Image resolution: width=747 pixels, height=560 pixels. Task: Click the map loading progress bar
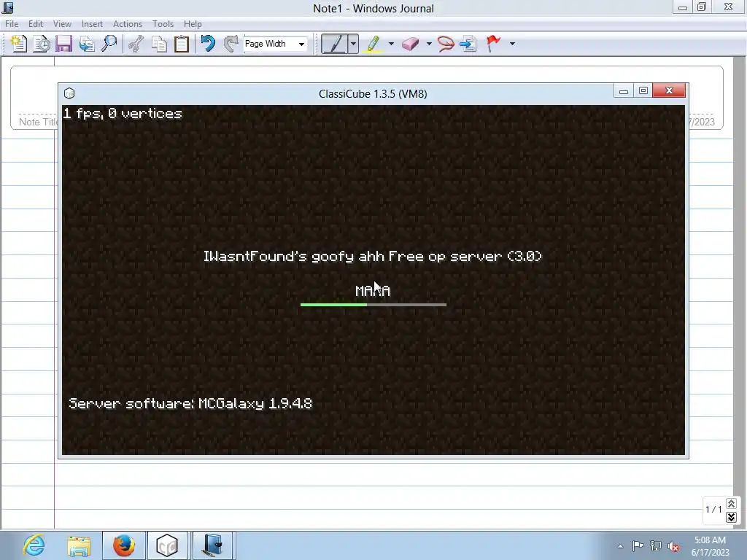373,305
